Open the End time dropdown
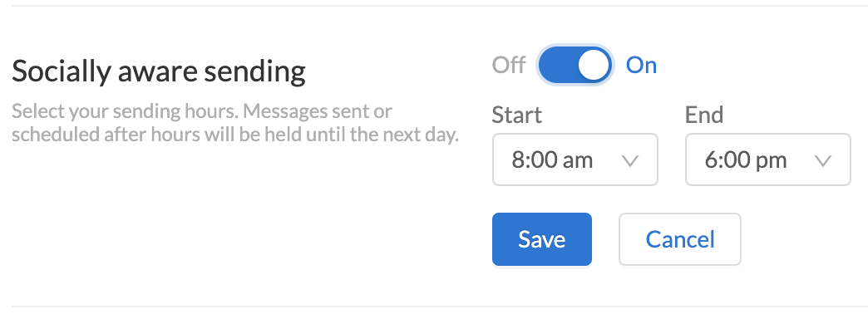 coord(767,159)
